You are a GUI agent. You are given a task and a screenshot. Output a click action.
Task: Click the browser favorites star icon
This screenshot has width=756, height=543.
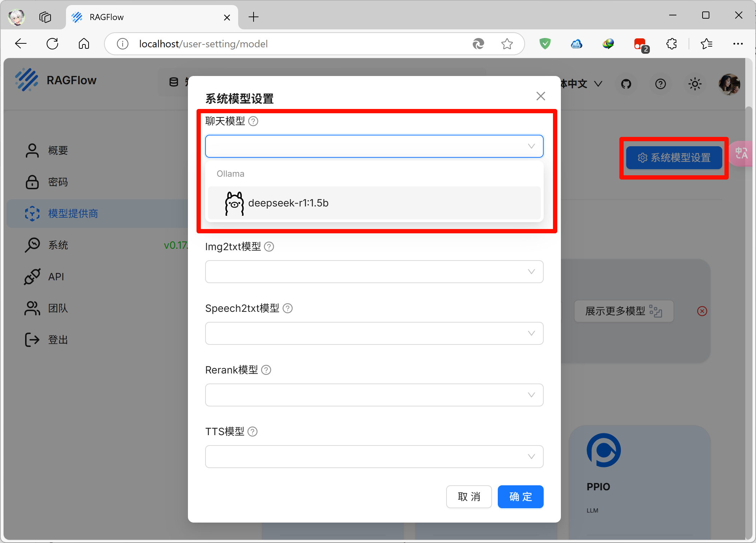point(507,44)
